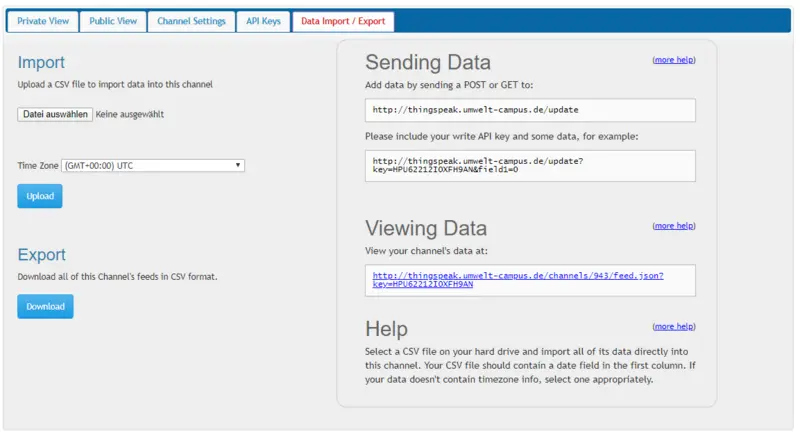The width and height of the screenshot is (800, 436).
Task: Click the blue Upload button
Action: point(40,196)
